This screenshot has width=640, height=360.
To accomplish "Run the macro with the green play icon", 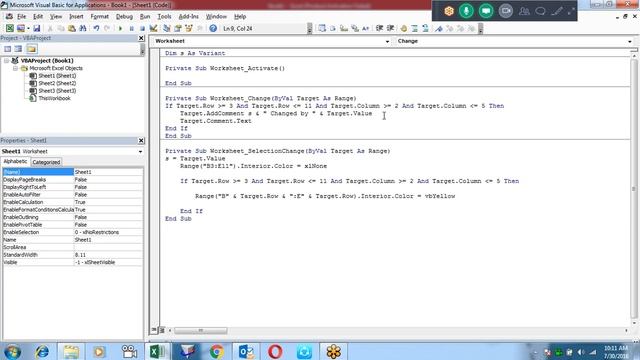I will point(120,28).
